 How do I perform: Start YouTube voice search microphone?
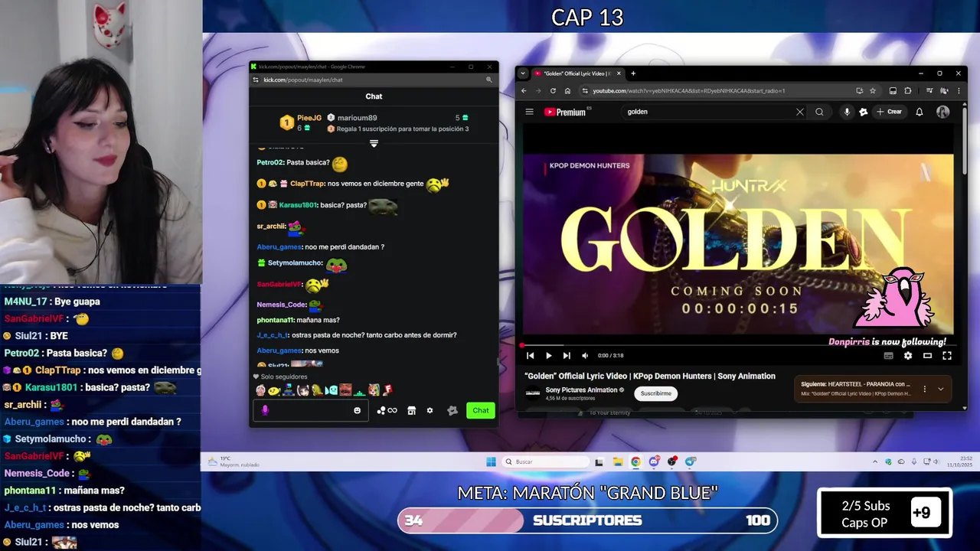(847, 112)
